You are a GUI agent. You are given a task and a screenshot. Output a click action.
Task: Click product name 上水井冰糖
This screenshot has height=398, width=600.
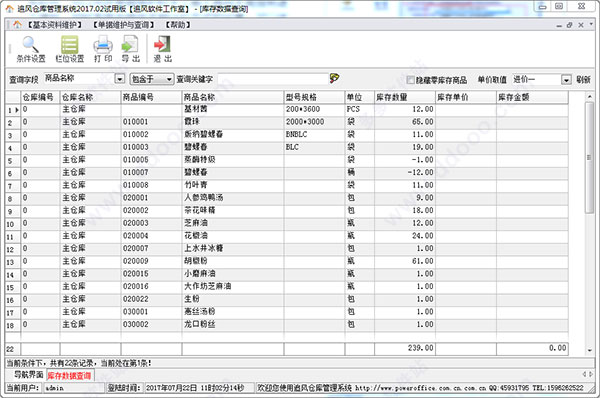pyautogui.click(x=204, y=248)
